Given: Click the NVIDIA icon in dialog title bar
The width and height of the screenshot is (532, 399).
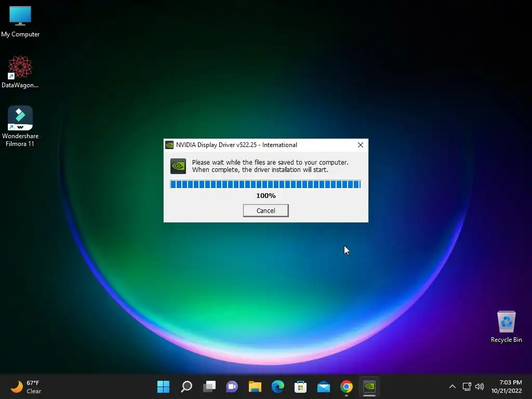Looking at the screenshot, I should click(169, 145).
